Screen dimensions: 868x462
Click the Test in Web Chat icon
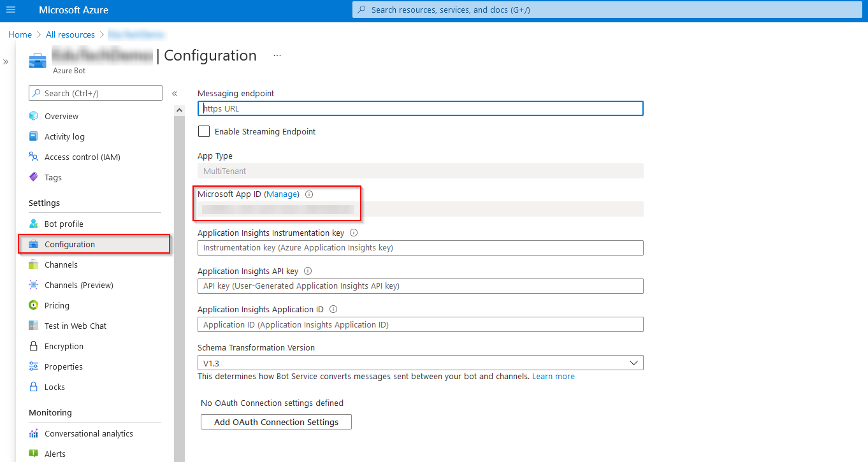pos(34,326)
